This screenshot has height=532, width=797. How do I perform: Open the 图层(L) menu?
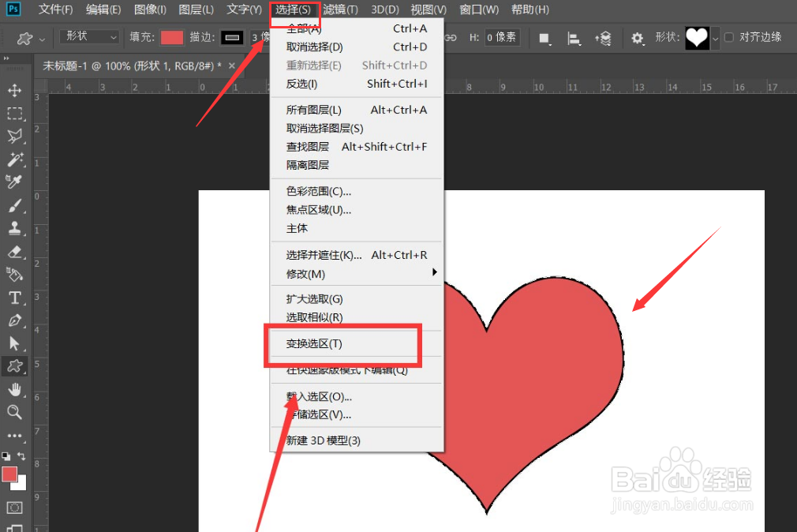196,9
